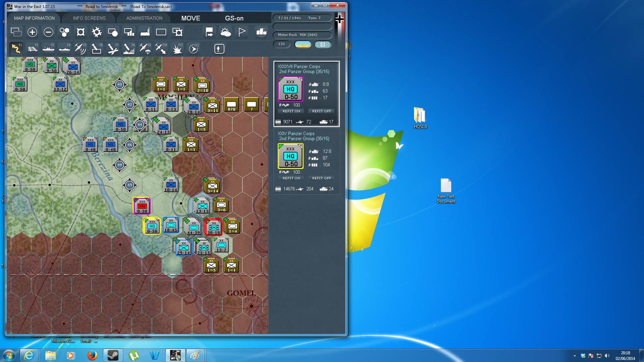Click the F12 end turn icon
The image size is (644, 362).
(194, 49)
